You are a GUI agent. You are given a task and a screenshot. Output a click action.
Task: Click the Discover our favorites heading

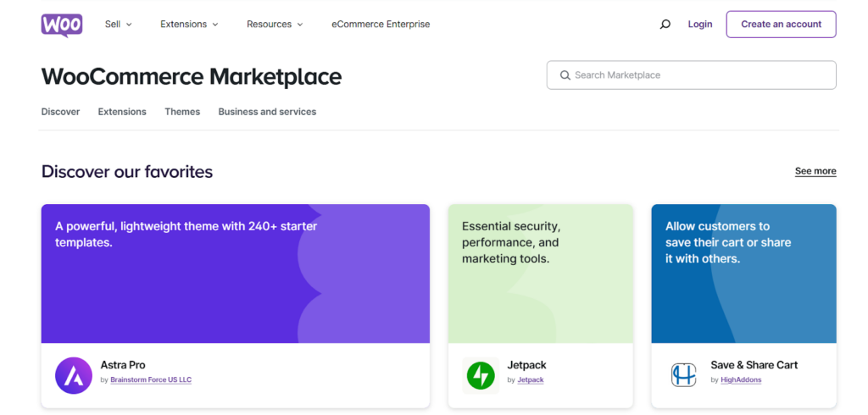[127, 172]
